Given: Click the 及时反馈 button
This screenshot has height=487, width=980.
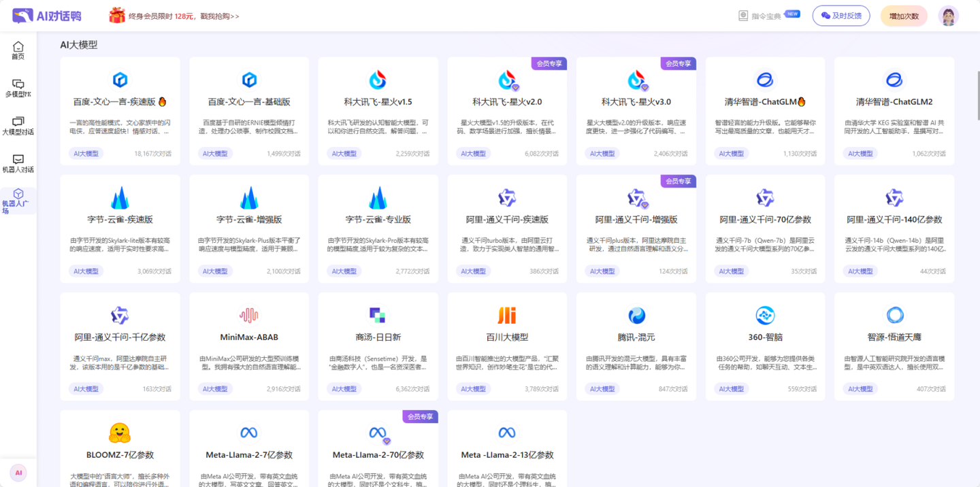Looking at the screenshot, I should (841, 16).
